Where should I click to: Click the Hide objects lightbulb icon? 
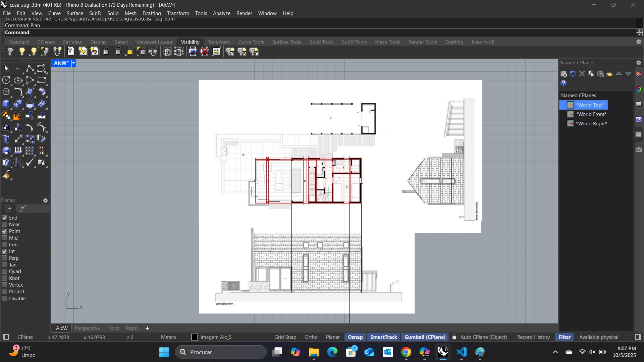[10, 51]
